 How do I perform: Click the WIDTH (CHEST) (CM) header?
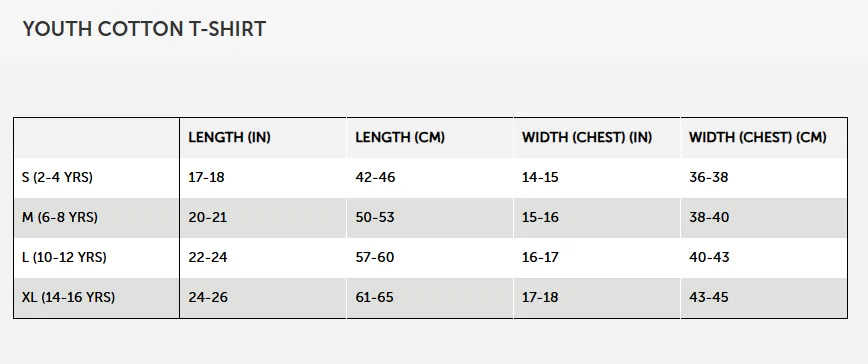[x=757, y=138]
